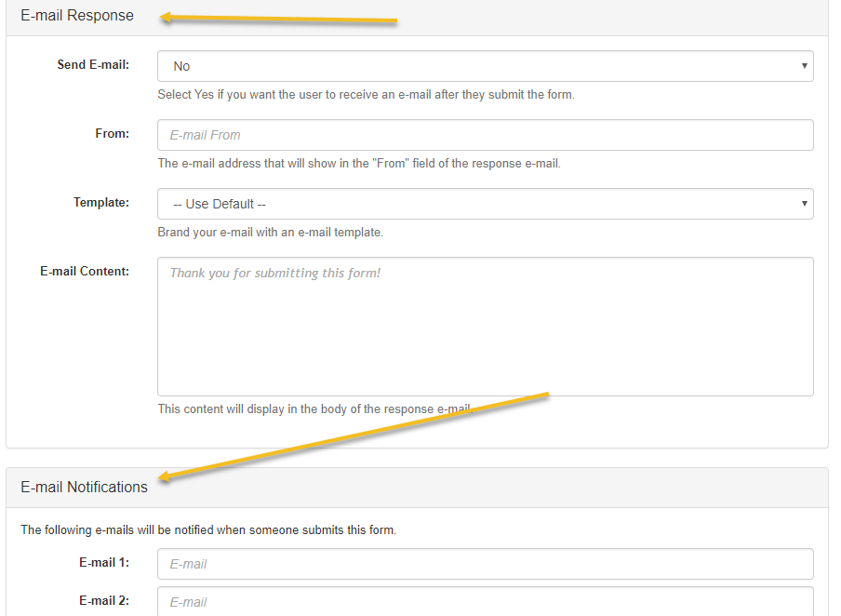Click the E-mail From input field
This screenshot has width=841, height=616.
[485, 135]
